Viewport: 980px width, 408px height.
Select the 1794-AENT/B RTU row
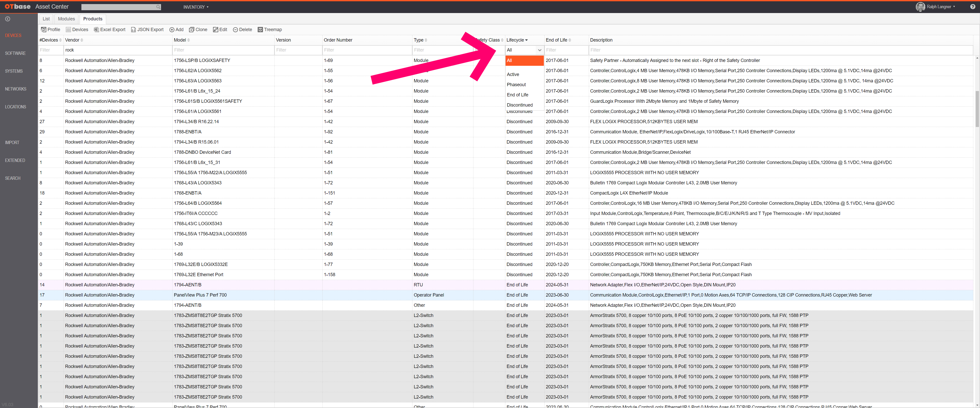point(506,285)
